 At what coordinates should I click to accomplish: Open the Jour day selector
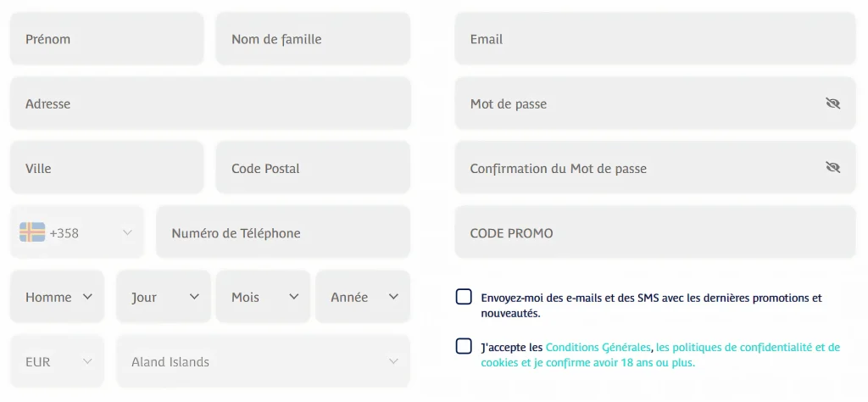(x=164, y=297)
